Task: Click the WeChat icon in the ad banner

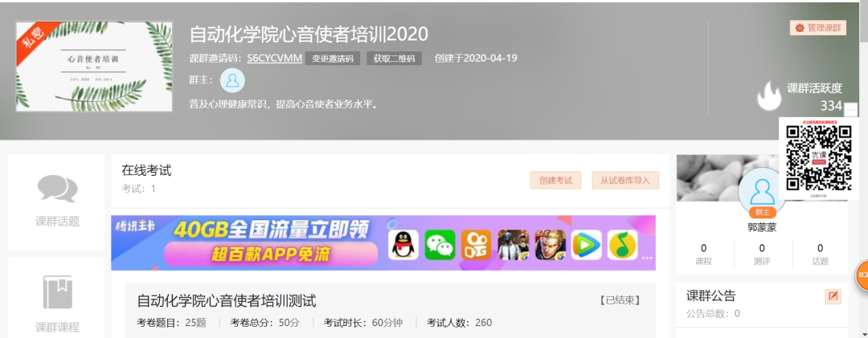Action: (440, 245)
